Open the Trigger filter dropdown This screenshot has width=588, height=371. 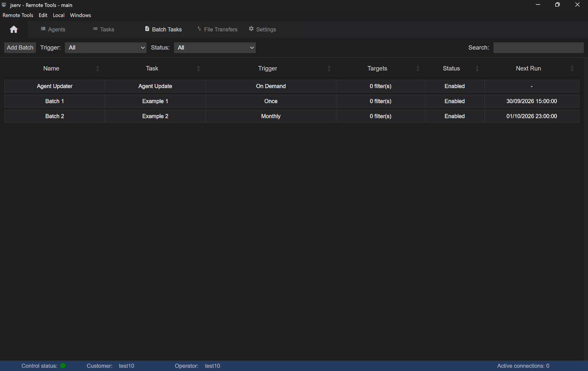tap(105, 47)
